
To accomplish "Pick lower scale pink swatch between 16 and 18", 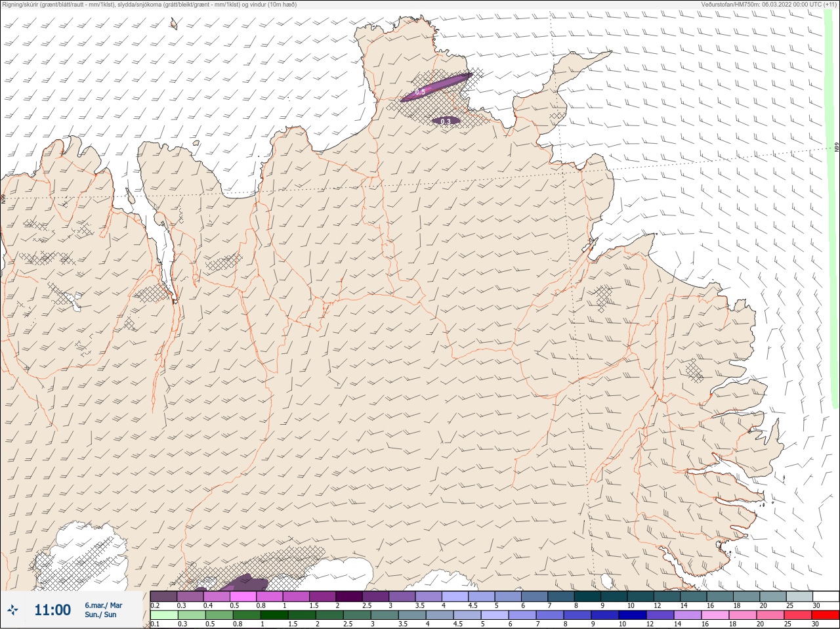I will (x=716, y=615).
